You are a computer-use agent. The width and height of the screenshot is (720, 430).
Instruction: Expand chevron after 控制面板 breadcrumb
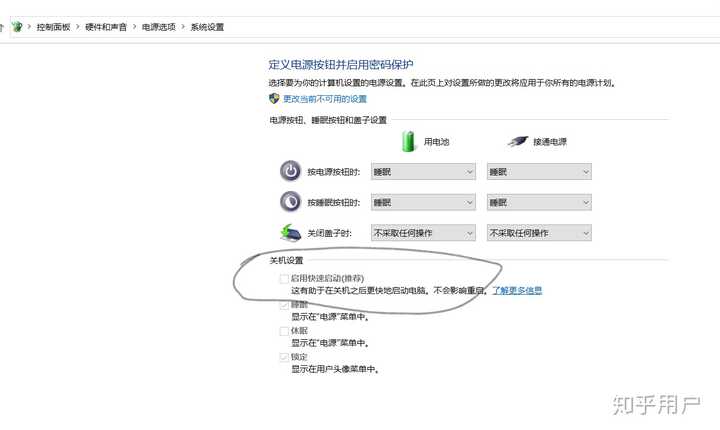click(78, 27)
